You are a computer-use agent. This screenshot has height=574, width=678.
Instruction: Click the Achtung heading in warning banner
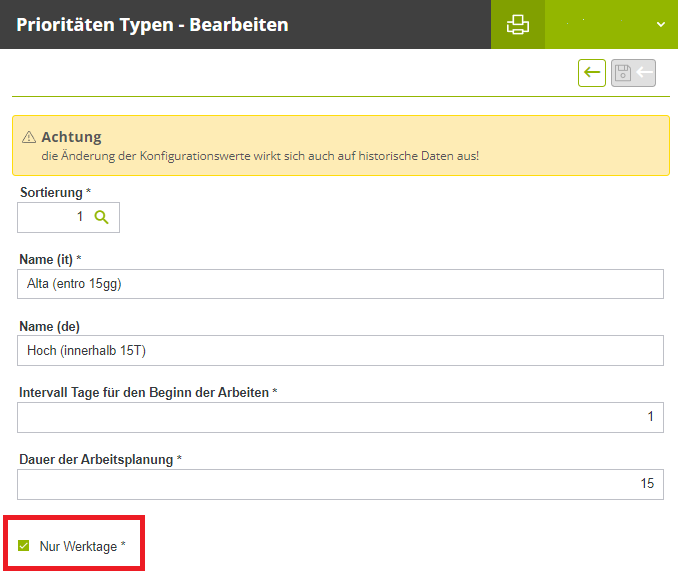[71, 137]
